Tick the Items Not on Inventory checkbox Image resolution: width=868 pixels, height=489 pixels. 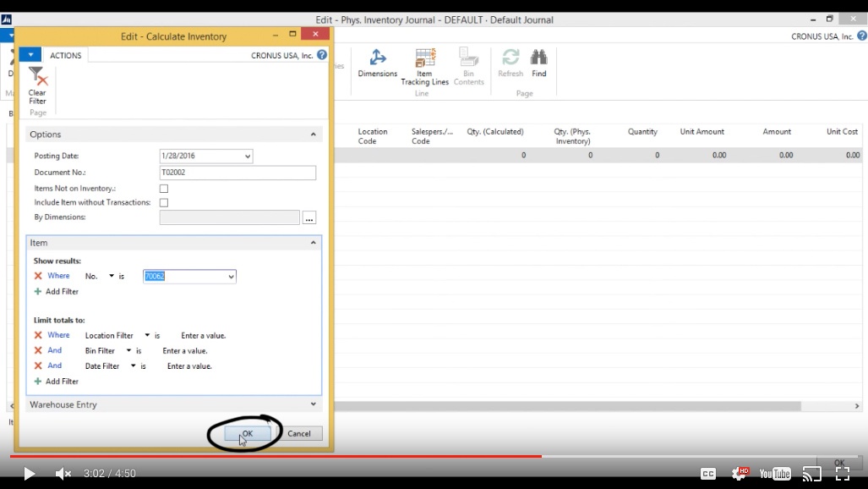[x=164, y=189]
